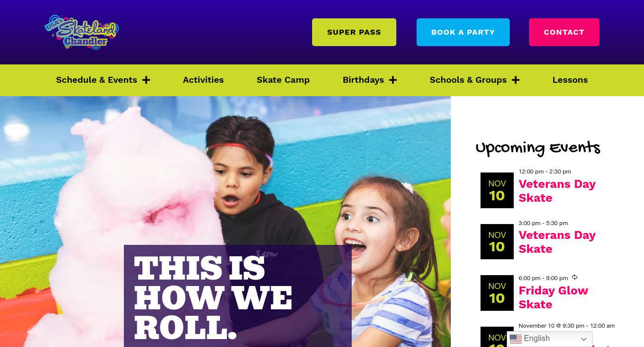Click the recurring event icon beside 6:00 pm

point(575,277)
